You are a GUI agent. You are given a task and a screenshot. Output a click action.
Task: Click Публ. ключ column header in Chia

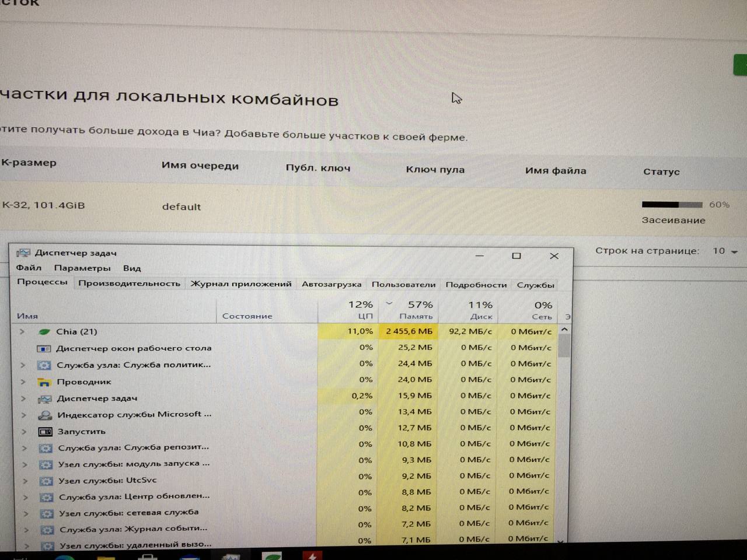(x=318, y=168)
